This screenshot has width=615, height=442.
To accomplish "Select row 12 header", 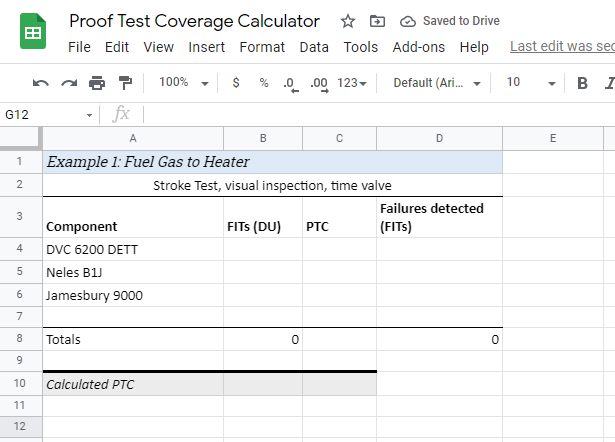I will point(20,426).
